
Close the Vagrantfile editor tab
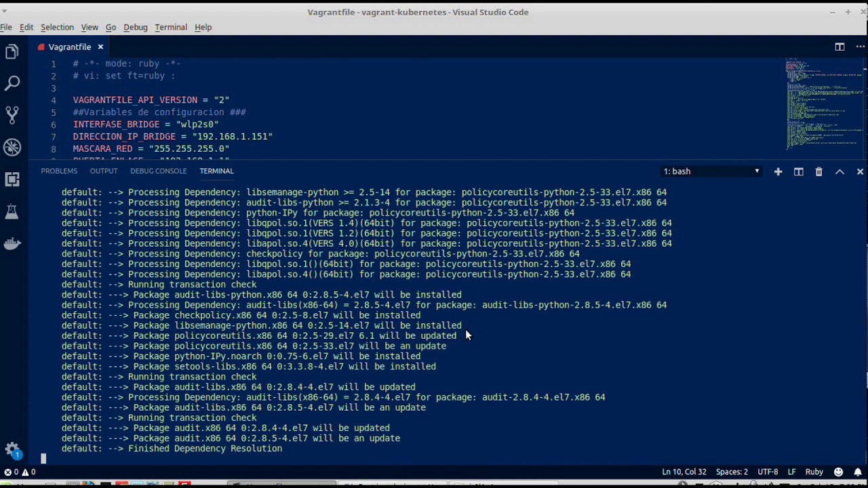(x=100, y=47)
